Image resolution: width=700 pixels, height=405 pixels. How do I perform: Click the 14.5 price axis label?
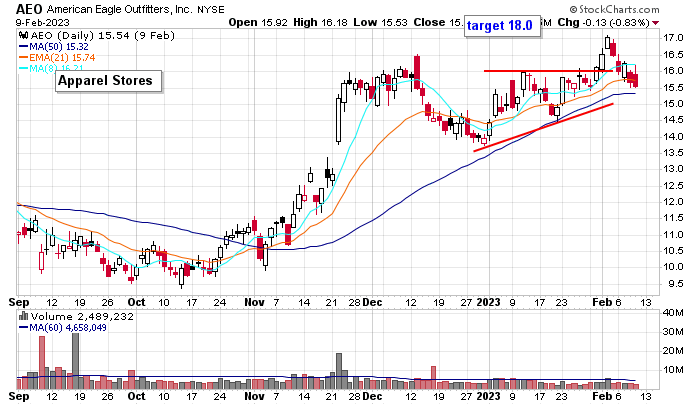point(673,120)
